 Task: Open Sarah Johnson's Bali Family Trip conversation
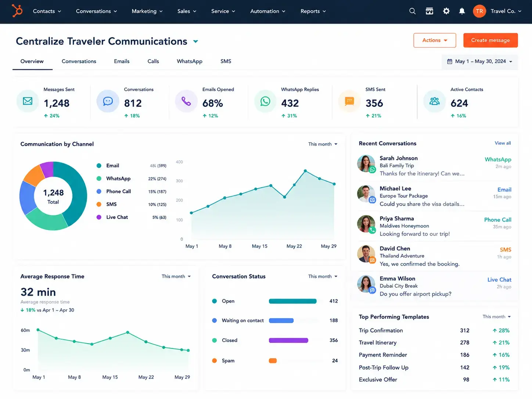pos(434,166)
